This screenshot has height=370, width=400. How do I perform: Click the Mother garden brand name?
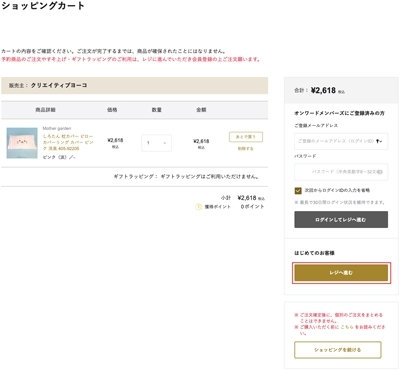pos(57,128)
